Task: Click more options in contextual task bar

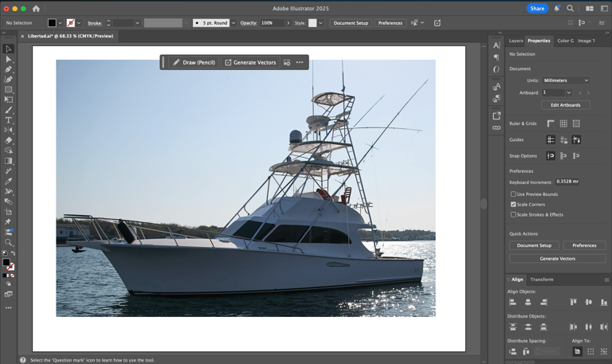Action: [300, 62]
